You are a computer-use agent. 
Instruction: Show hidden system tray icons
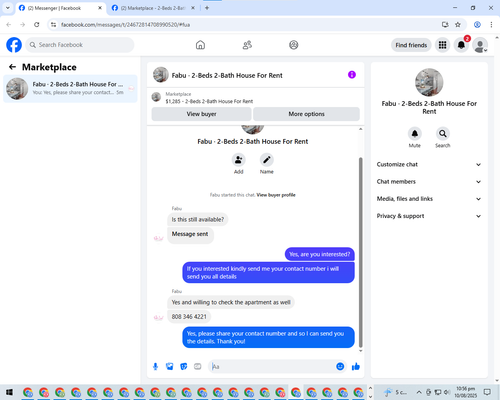coord(419,392)
